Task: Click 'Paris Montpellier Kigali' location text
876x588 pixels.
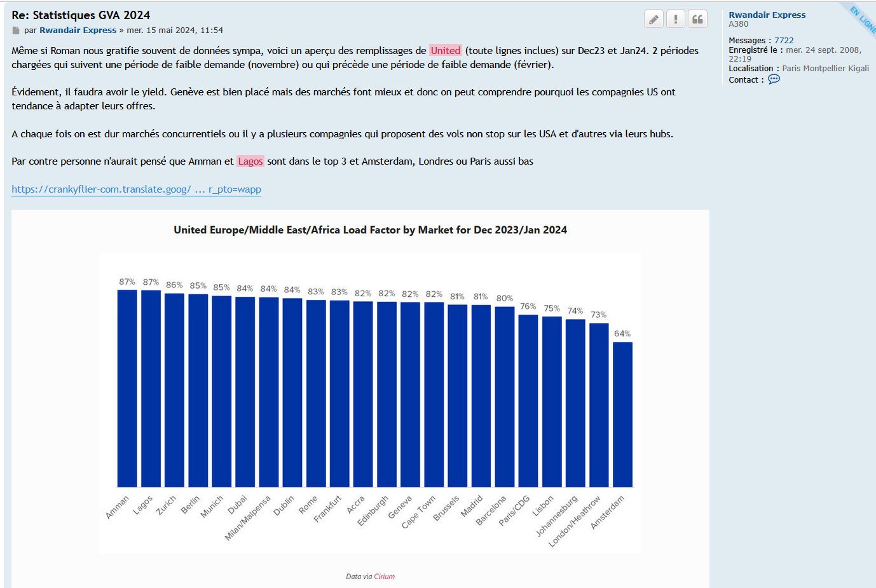Action: click(x=825, y=68)
